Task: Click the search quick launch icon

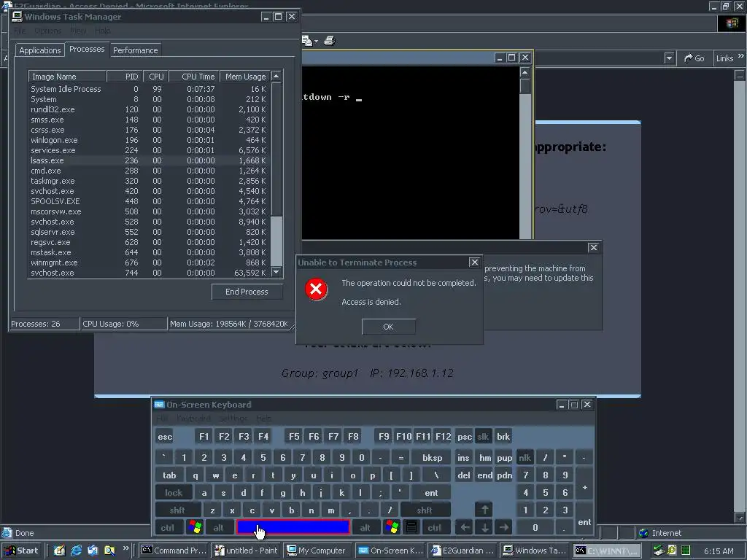Action: tap(109, 551)
